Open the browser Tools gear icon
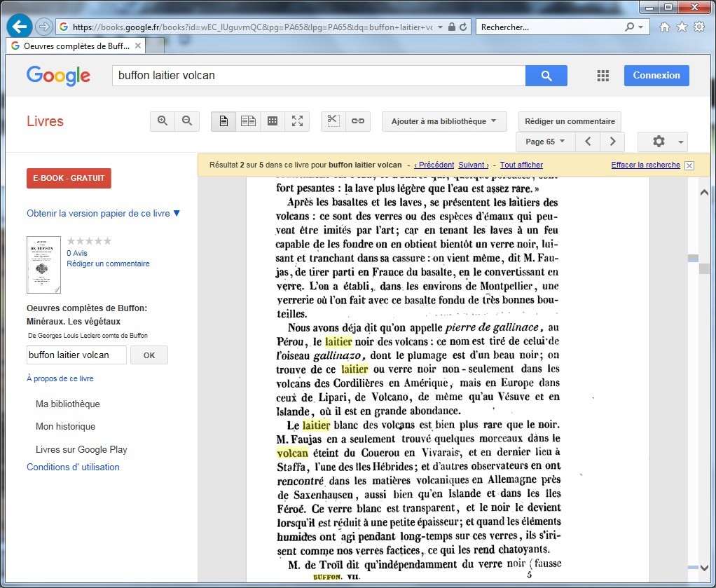The width and height of the screenshot is (716, 588). (x=699, y=27)
